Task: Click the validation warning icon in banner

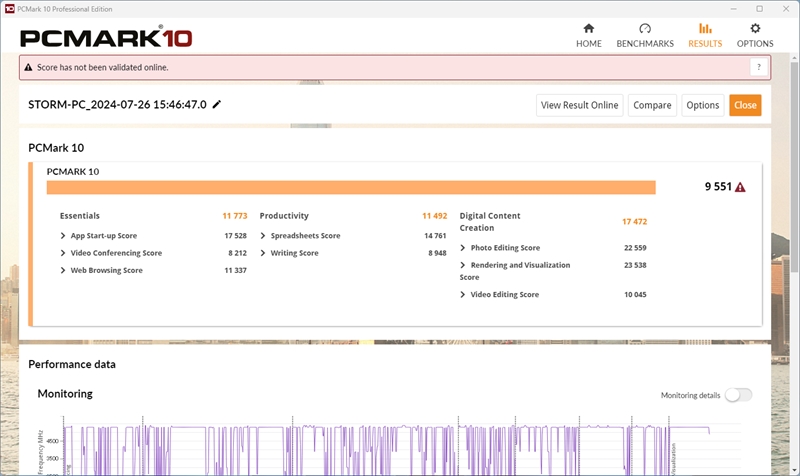Action: tap(28, 67)
